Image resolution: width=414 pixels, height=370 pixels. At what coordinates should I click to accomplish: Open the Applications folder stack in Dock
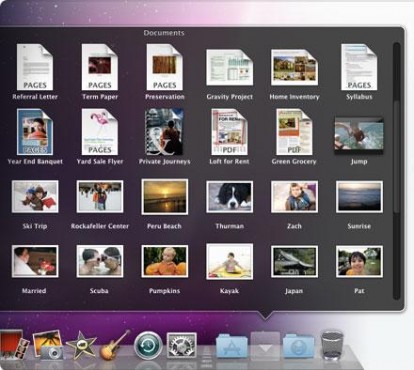pos(232,346)
